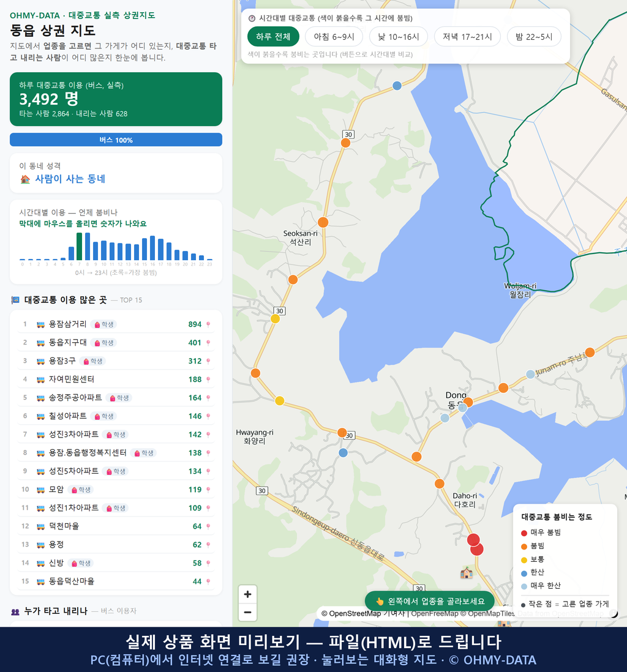The width and height of the screenshot is (627, 672).
Task: Click the pin icon in 성진1차아파트 row
Action: click(208, 508)
